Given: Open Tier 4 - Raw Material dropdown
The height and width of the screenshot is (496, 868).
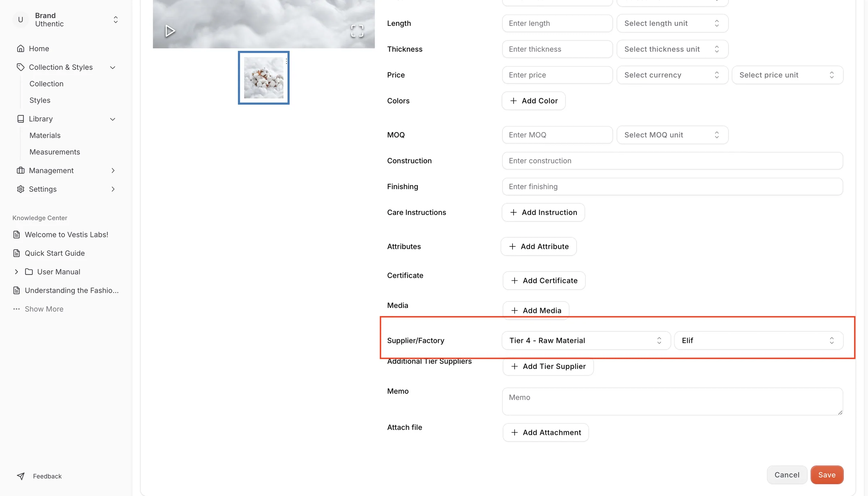Looking at the screenshot, I should (x=586, y=340).
